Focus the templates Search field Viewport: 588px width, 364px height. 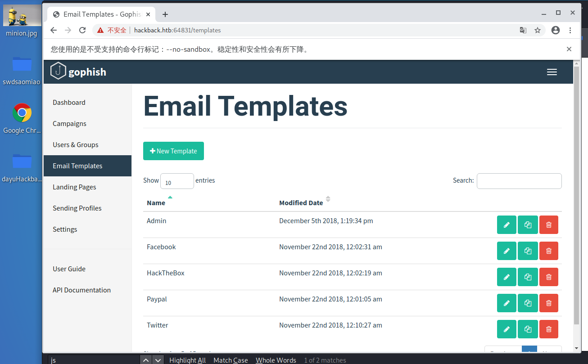[x=519, y=181]
